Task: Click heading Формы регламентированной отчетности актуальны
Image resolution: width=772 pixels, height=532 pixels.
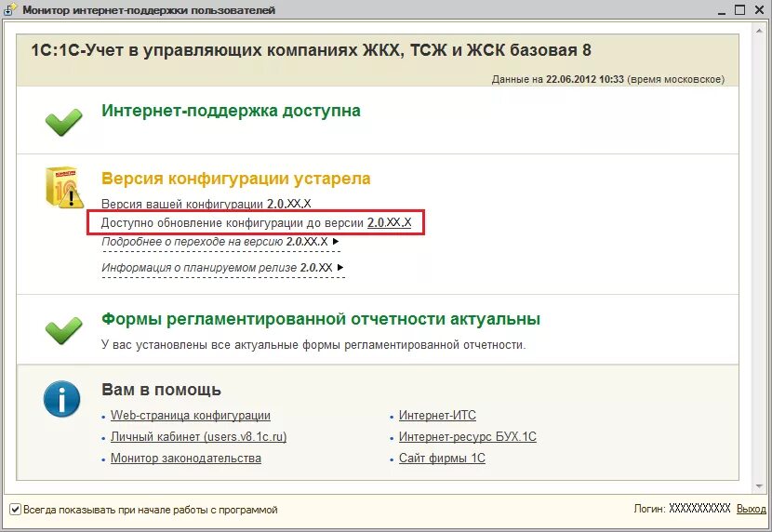Action: 321,319
